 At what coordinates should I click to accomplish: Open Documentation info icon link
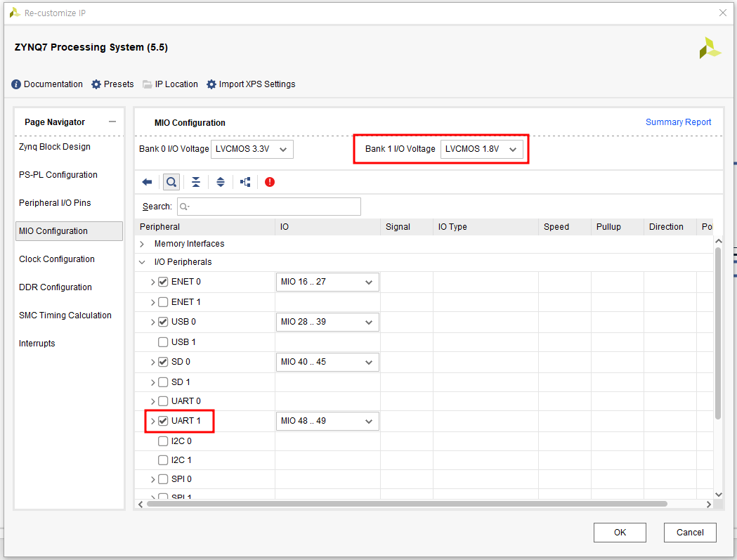pyautogui.click(x=47, y=84)
